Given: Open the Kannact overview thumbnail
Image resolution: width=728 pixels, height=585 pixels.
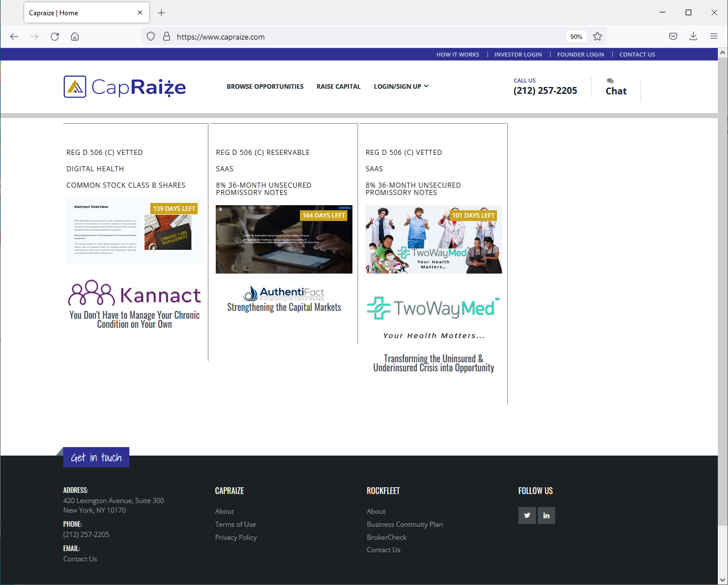Looking at the screenshot, I should (x=134, y=231).
